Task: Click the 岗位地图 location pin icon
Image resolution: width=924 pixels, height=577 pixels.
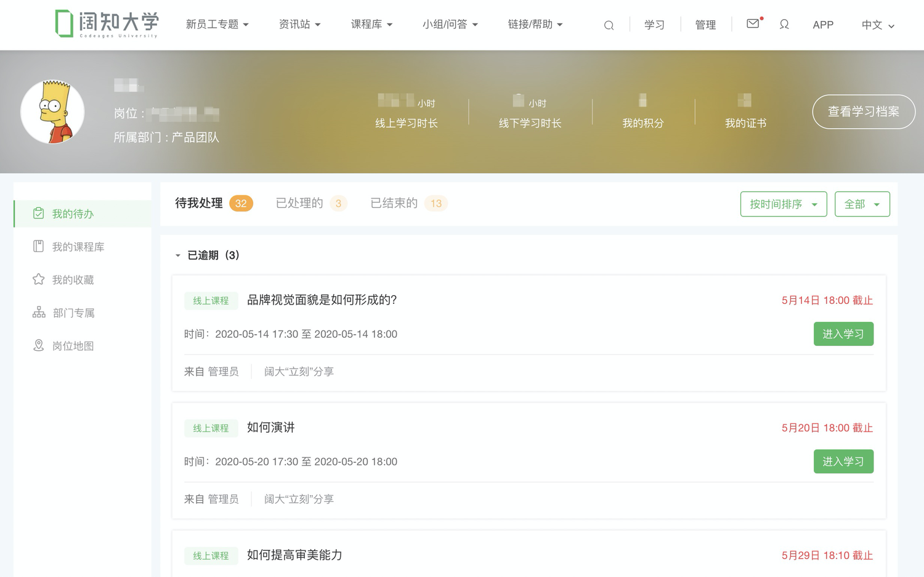Action: pyautogui.click(x=38, y=345)
